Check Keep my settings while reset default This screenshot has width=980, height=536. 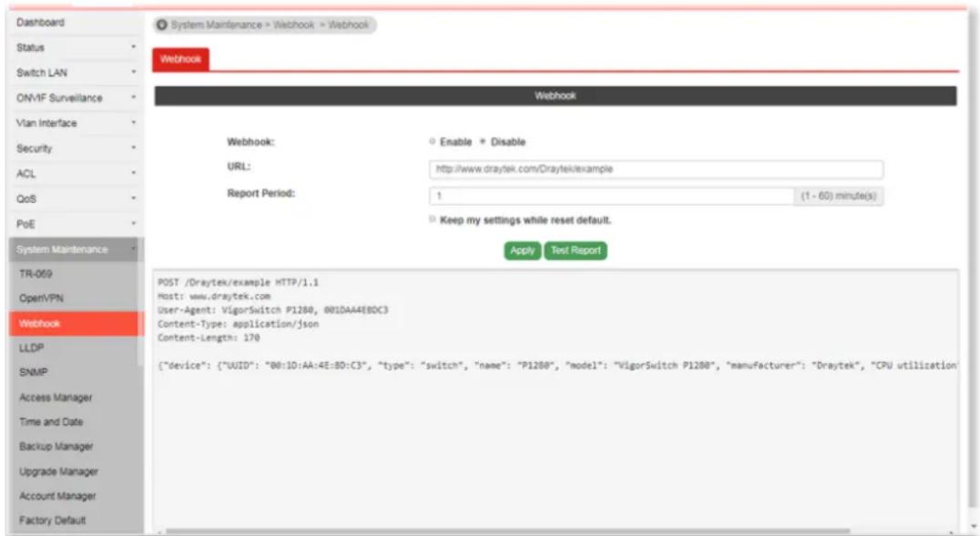tap(432, 218)
